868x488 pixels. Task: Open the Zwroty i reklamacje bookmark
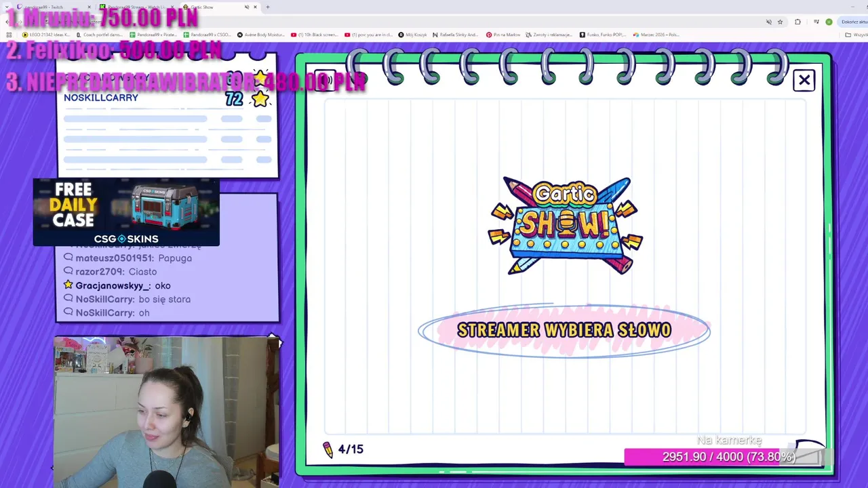[x=550, y=35]
